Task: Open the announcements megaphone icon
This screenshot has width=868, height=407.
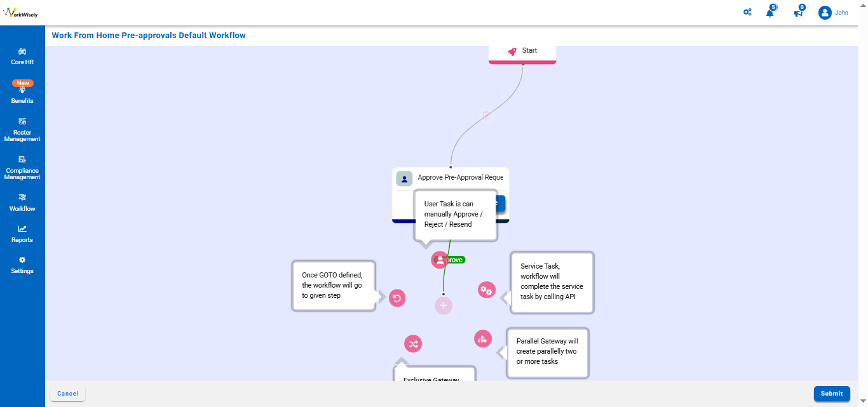Action: (x=798, y=13)
